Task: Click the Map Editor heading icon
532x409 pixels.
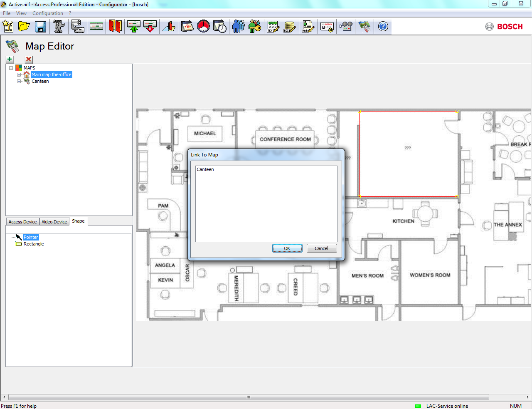Action: (x=12, y=46)
